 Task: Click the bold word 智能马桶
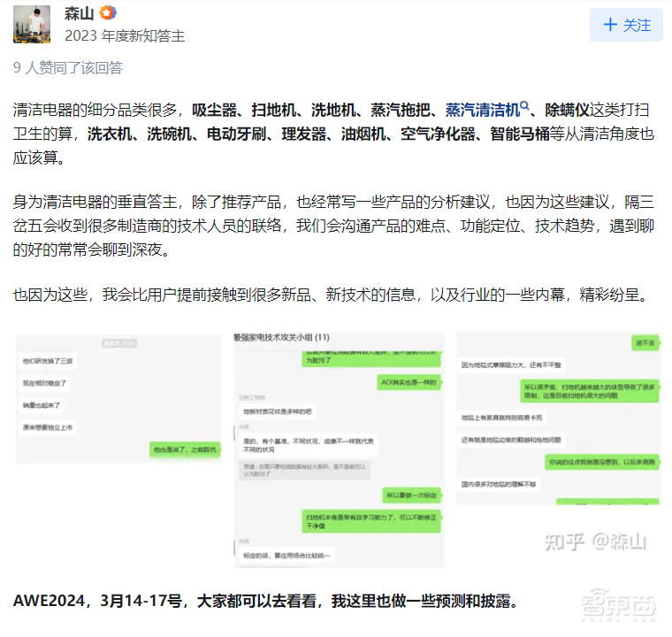520,134
